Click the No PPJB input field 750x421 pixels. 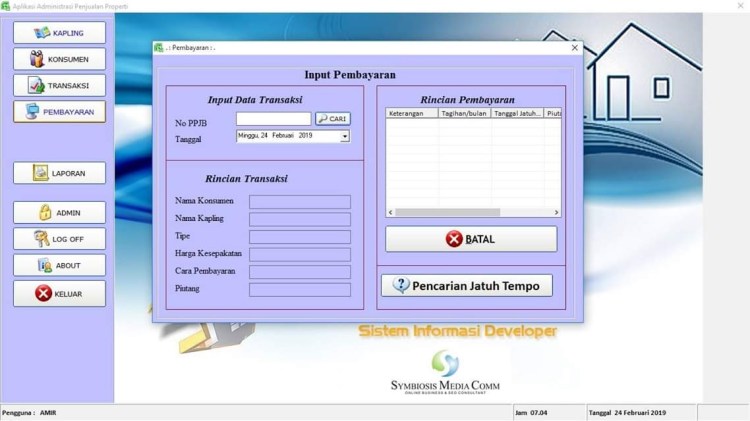[x=273, y=119]
